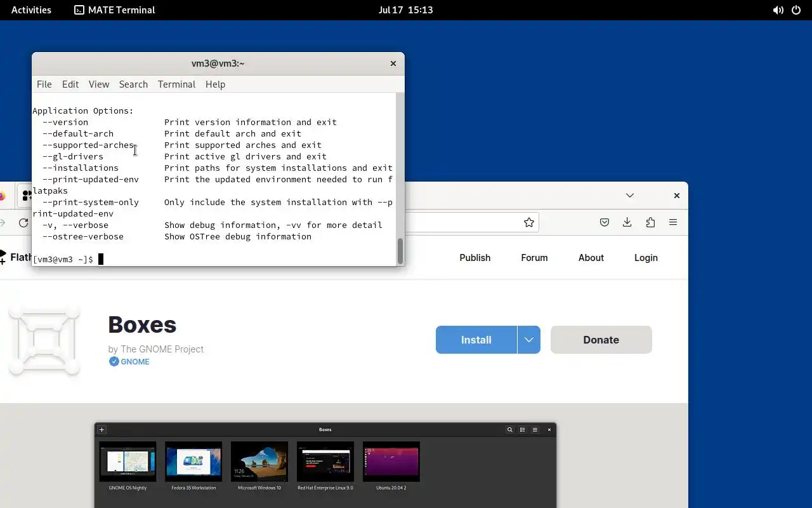Click the Donate button

[x=601, y=340]
